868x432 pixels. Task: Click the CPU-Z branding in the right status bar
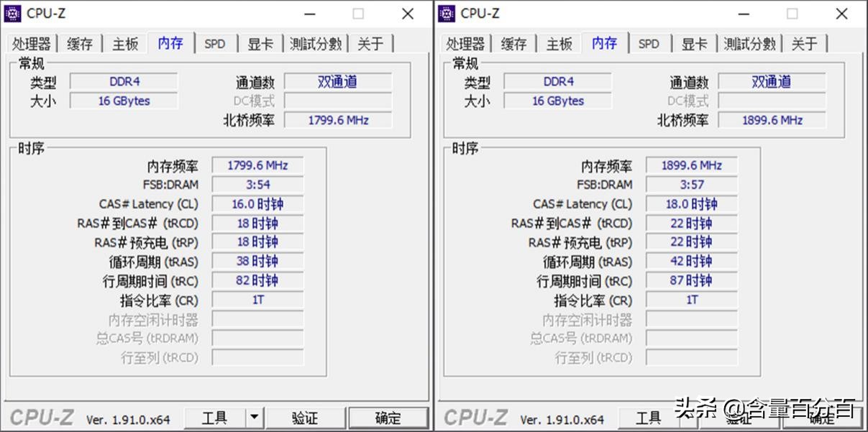(476, 419)
